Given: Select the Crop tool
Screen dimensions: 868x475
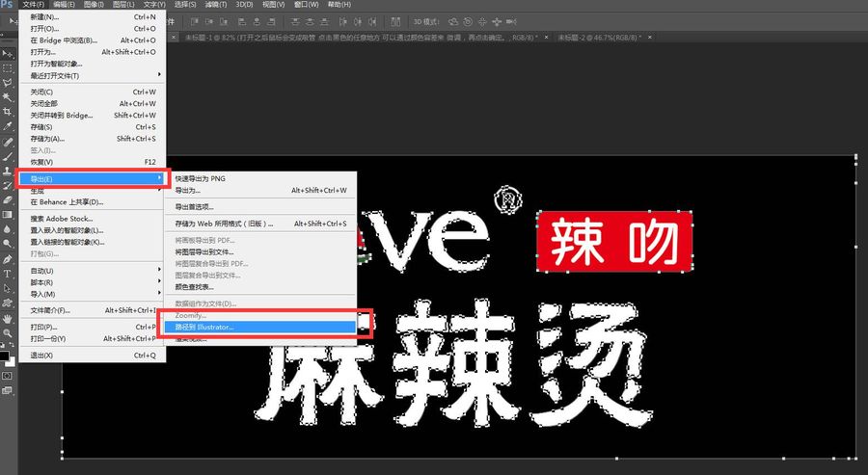Looking at the screenshot, I should (x=7, y=112).
